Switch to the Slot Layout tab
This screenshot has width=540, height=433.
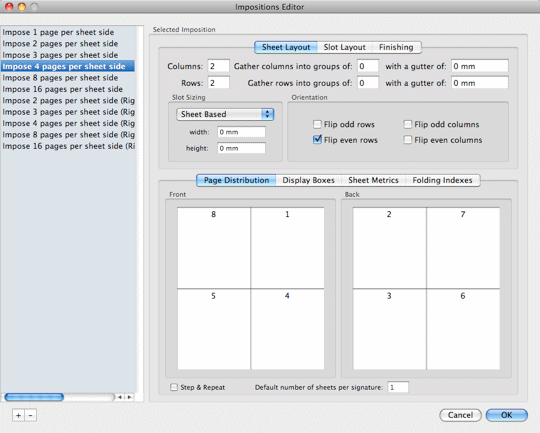pos(344,47)
